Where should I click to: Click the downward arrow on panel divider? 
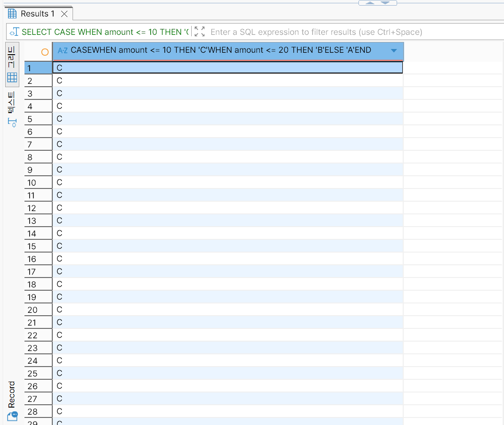(x=385, y=3)
